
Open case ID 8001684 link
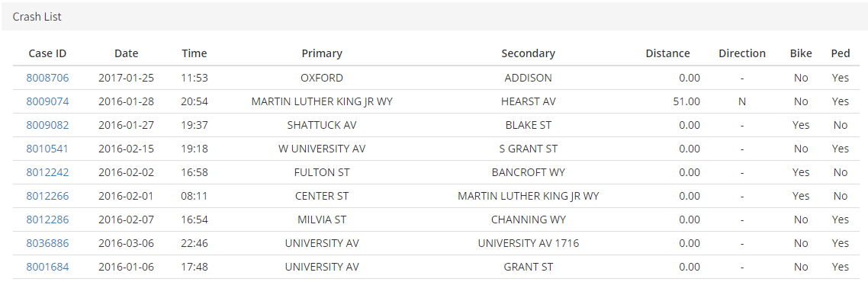[x=47, y=267]
